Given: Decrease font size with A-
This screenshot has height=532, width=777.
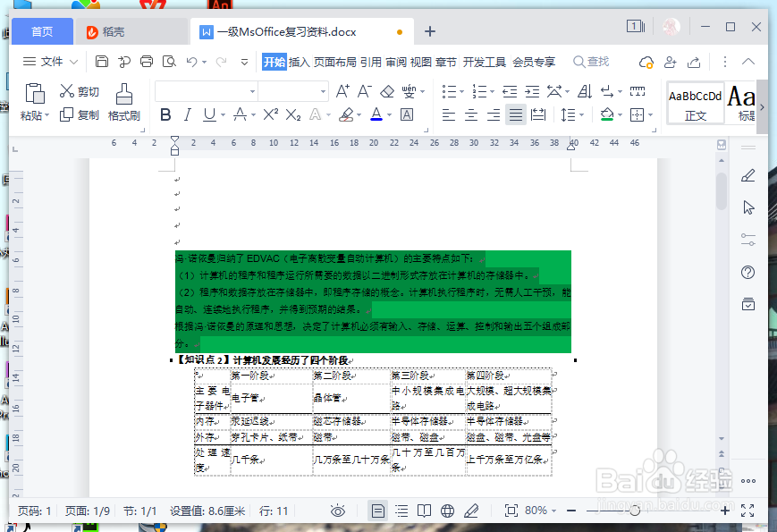Looking at the screenshot, I should (x=364, y=91).
